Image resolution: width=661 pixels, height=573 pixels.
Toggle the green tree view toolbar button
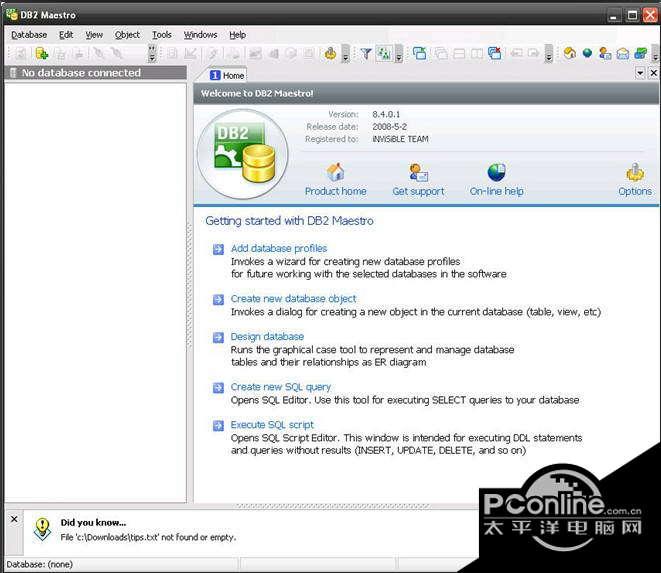pos(384,54)
